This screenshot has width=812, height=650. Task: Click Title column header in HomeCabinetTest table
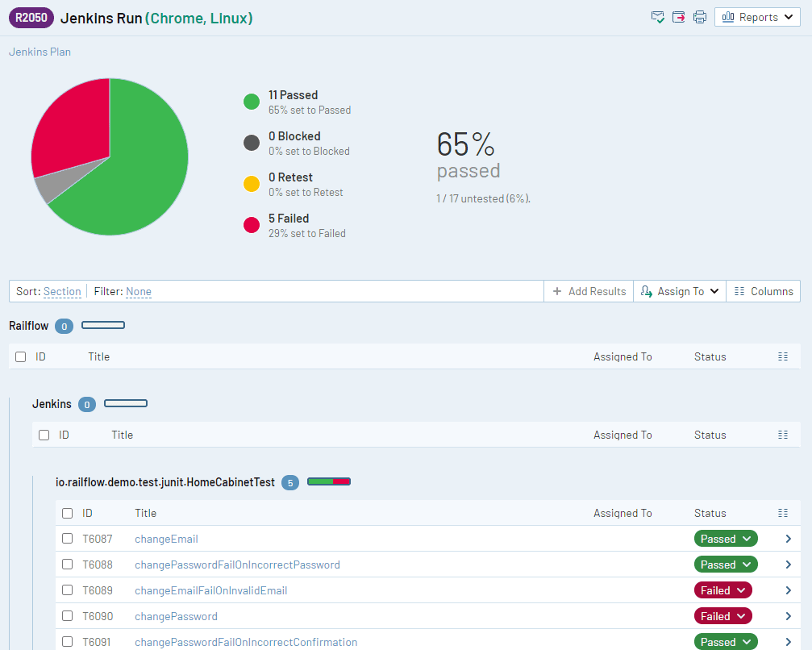[x=145, y=513]
